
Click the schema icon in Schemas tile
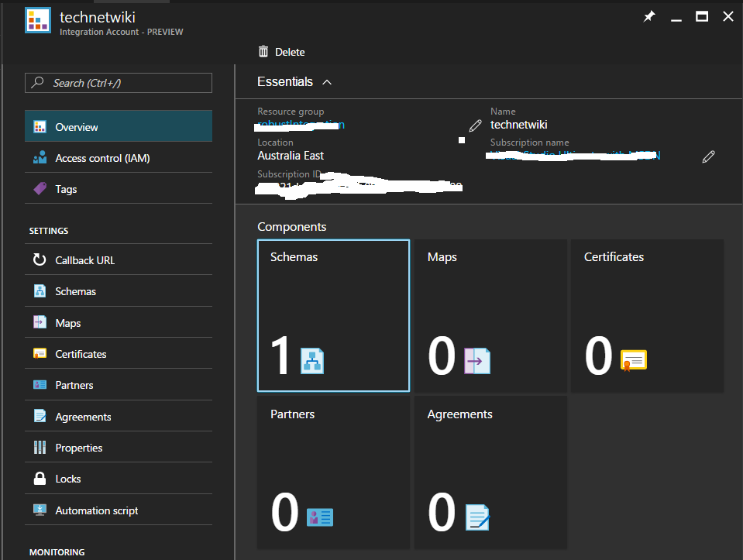click(x=312, y=361)
